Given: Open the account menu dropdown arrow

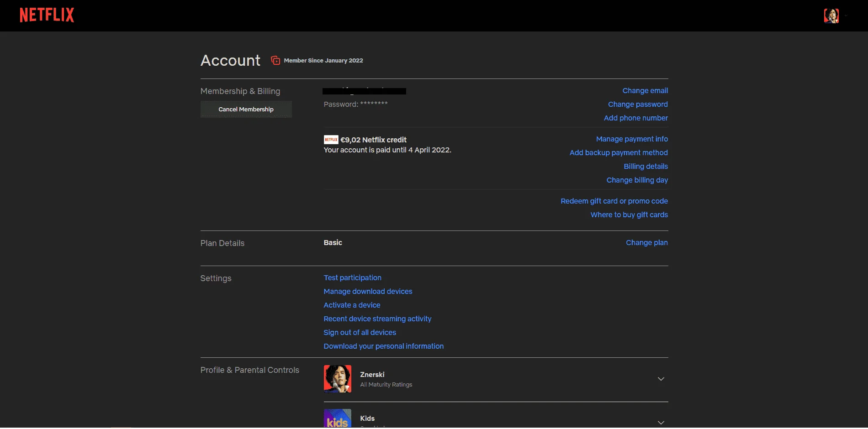Looking at the screenshot, I should click(846, 16).
